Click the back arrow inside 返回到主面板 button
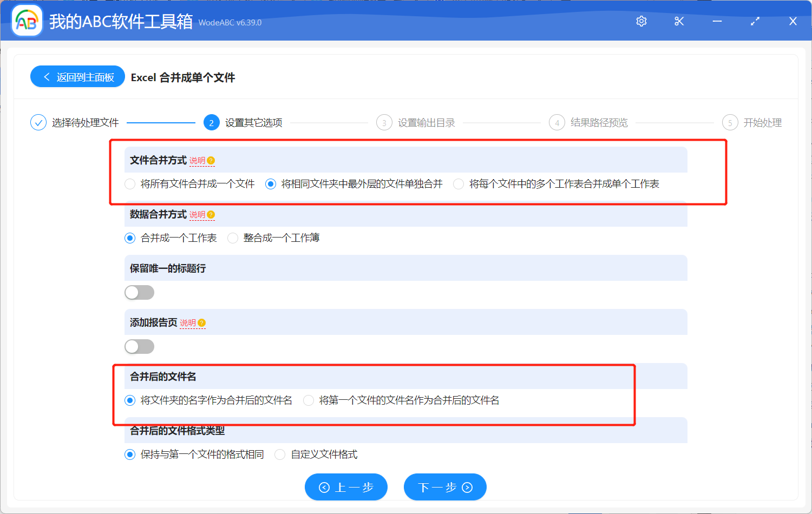812x514 pixels. coord(45,76)
